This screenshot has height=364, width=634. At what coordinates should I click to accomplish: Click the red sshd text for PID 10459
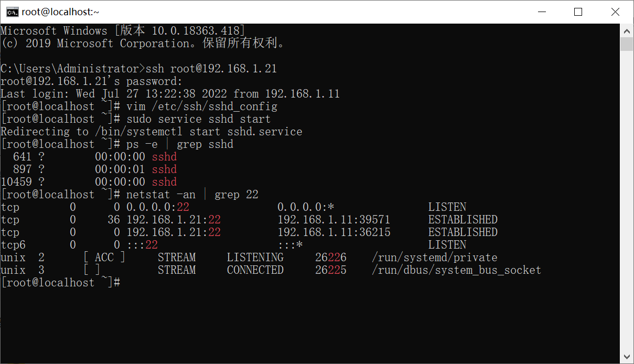164,182
